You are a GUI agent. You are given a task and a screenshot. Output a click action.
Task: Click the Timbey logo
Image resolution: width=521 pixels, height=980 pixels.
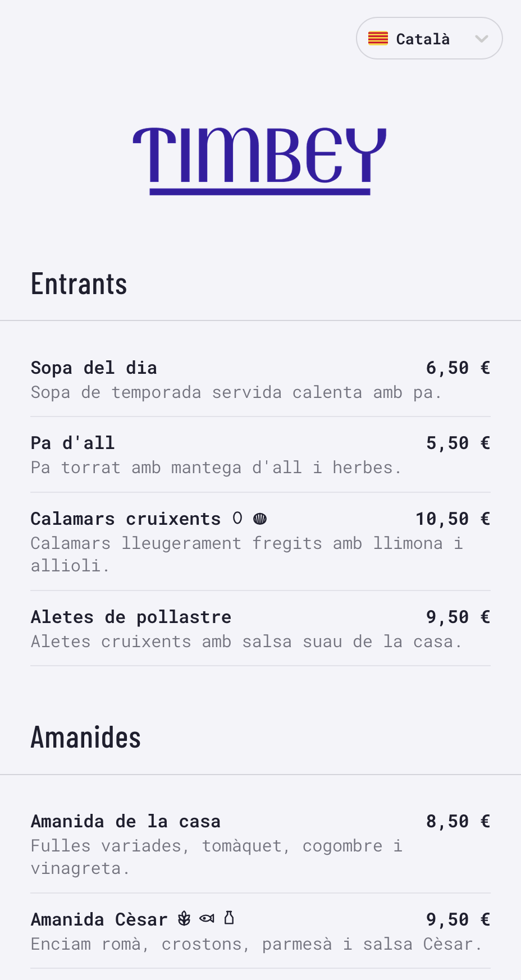(260, 160)
